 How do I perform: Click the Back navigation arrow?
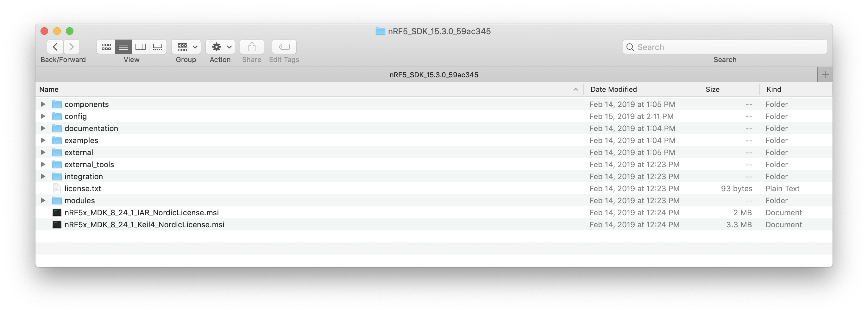tap(55, 47)
